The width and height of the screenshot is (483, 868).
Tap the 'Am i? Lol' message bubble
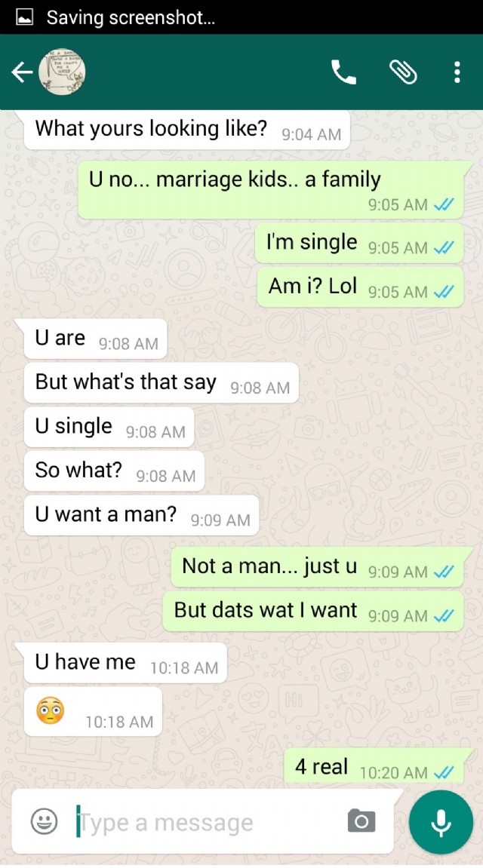pyautogui.click(x=360, y=287)
